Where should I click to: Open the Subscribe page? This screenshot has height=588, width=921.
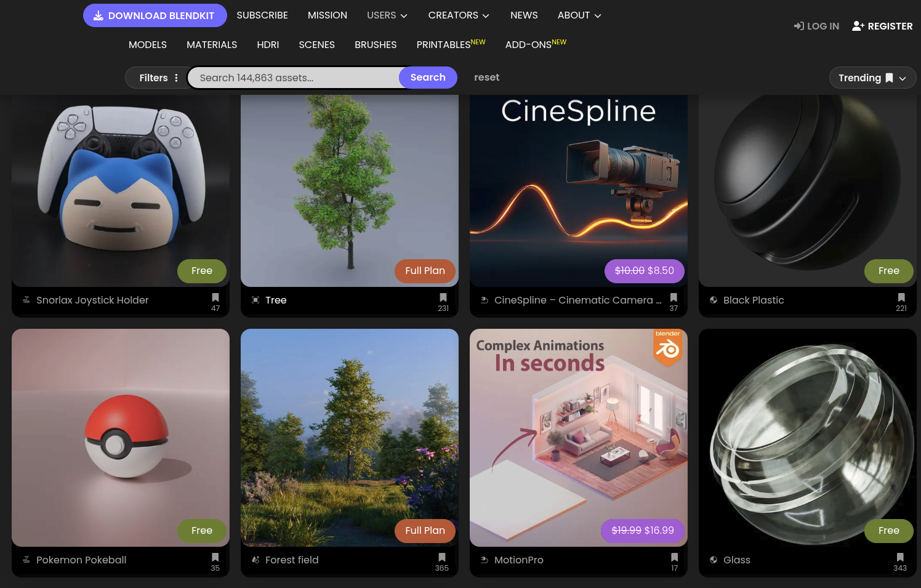pyautogui.click(x=262, y=15)
